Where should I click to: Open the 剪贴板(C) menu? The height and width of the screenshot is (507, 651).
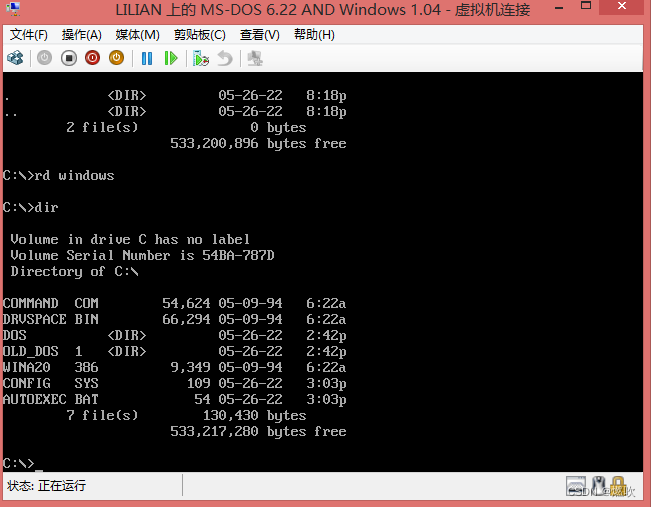200,35
